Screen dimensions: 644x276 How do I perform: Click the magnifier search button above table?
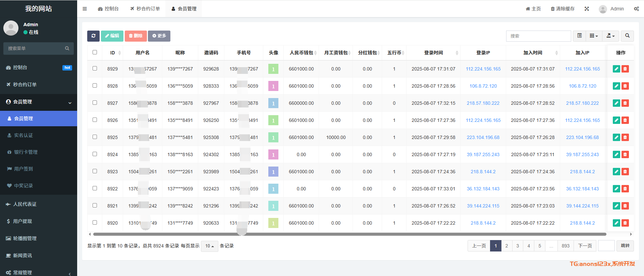click(x=627, y=36)
